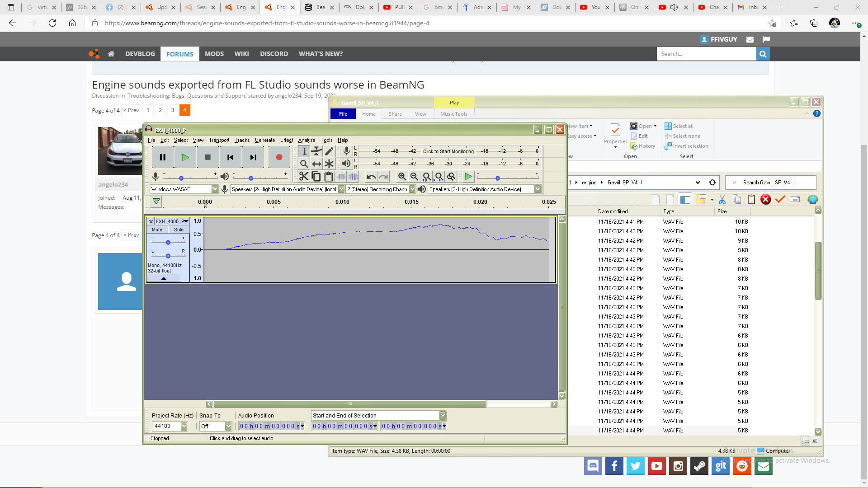Click the Zoom Toggle icon in Audacity

pos(451,177)
